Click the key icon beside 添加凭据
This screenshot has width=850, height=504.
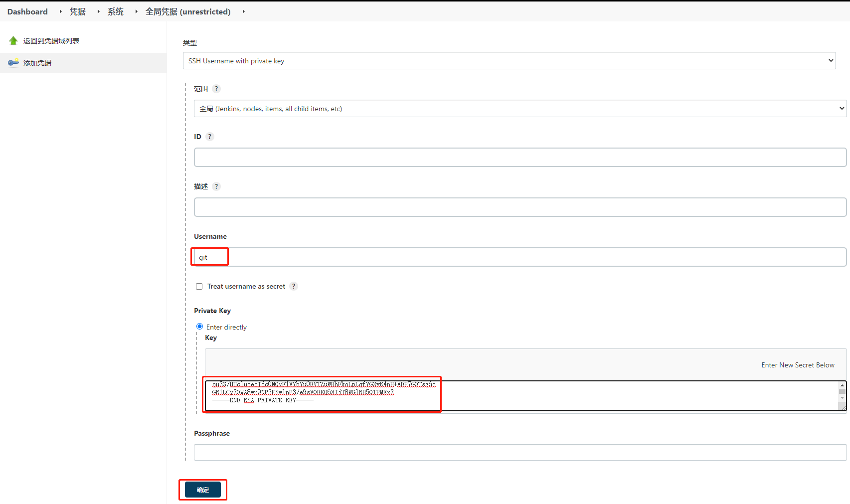[x=13, y=63]
